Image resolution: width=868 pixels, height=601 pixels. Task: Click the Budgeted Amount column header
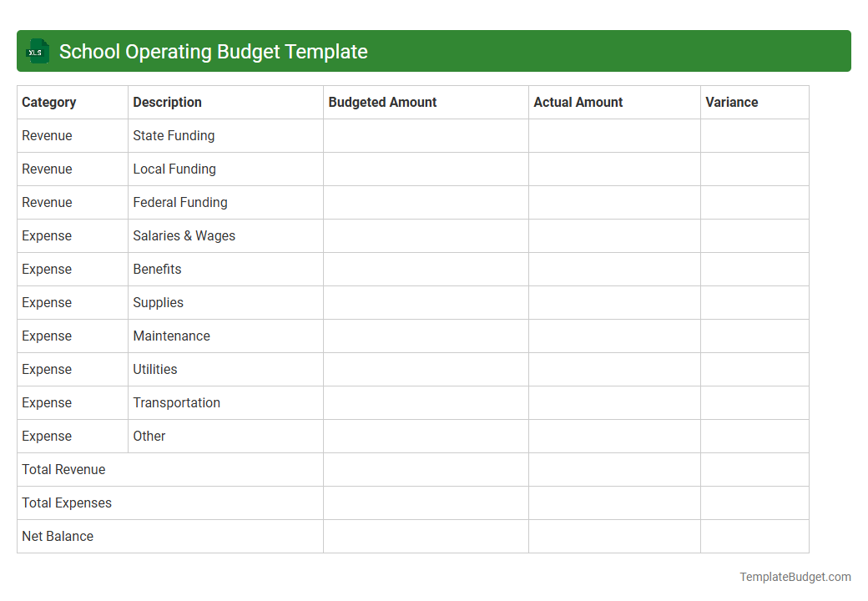click(382, 102)
